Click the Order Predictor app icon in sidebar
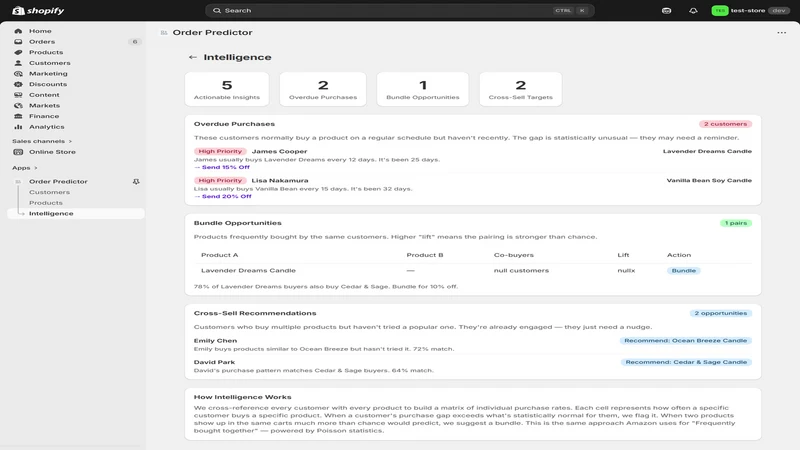This screenshot has height=450, width=800. coord(18,182)
